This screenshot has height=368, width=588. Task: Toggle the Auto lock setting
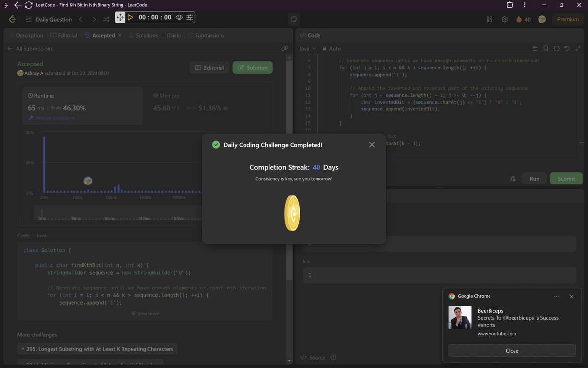click(x=331, y=48)
